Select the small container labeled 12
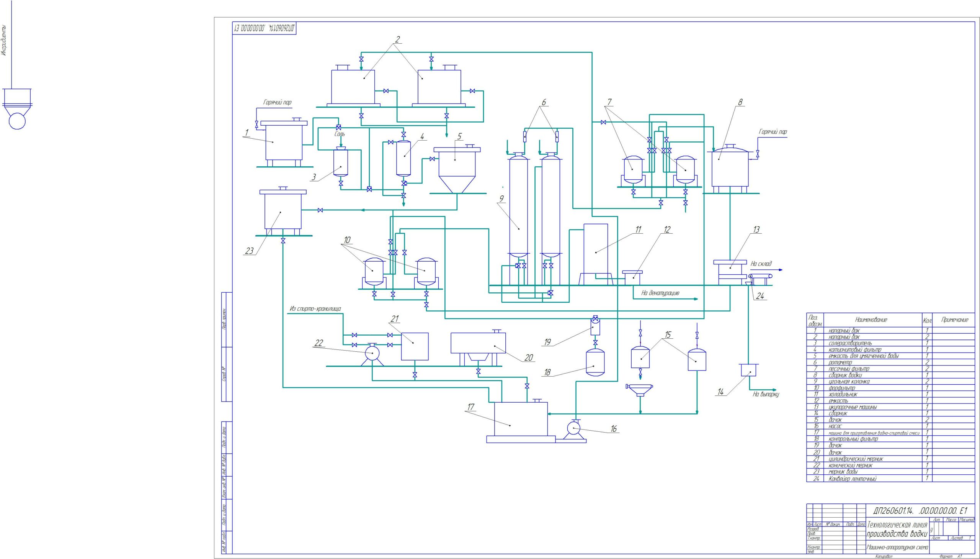This screenshot has width=980, height=559. (x=632, y=277)
